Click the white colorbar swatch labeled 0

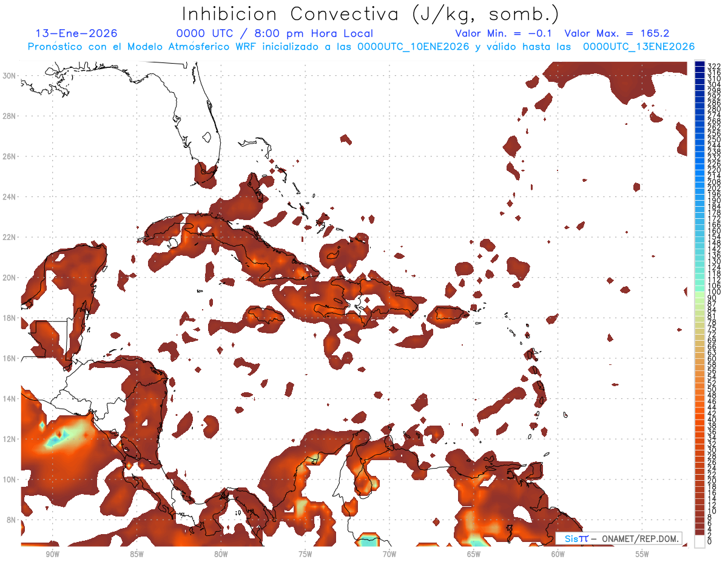pyautogui.click(x=700, y=541)
